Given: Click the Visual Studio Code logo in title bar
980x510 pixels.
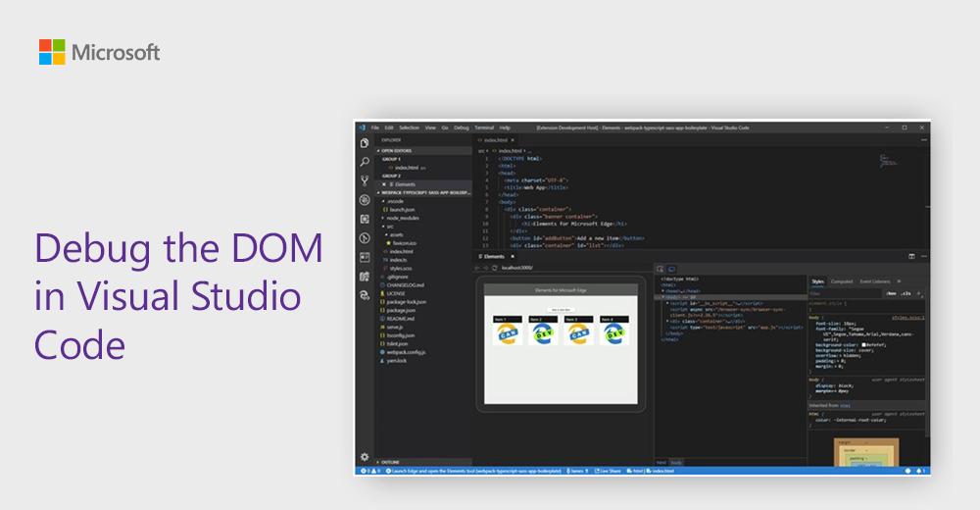Looking at the screenshot, I should pos(362,127).
